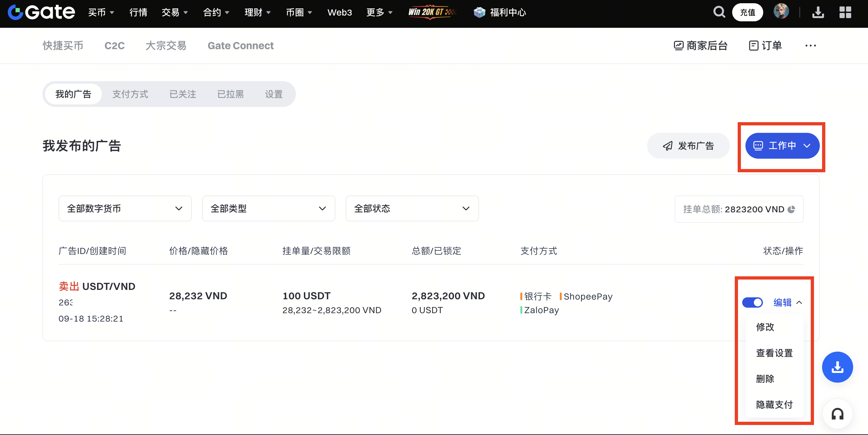Open headset customer support chat
868x435 pixels.
(837, 413)
